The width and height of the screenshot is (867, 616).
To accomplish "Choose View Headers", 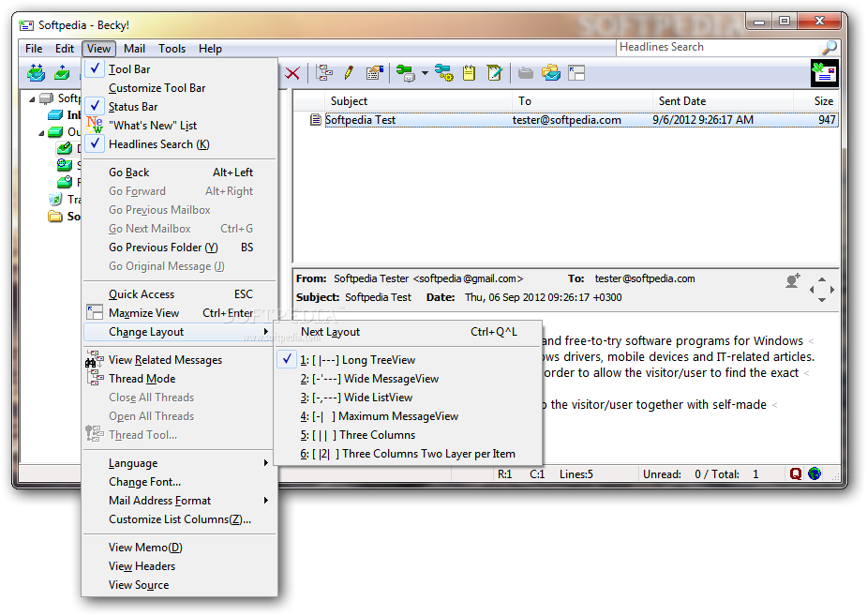I will [180, 567].
